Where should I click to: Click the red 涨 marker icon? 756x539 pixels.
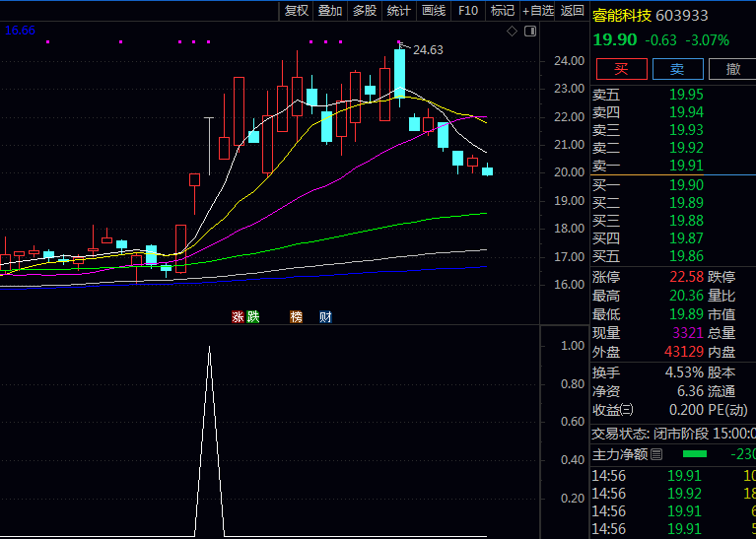238,317
